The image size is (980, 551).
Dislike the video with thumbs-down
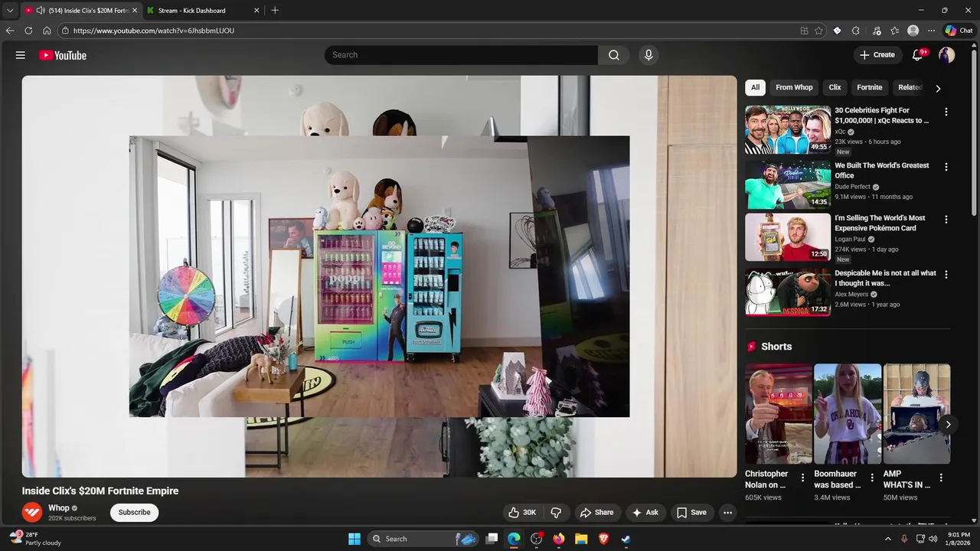[x=557, y=513]
